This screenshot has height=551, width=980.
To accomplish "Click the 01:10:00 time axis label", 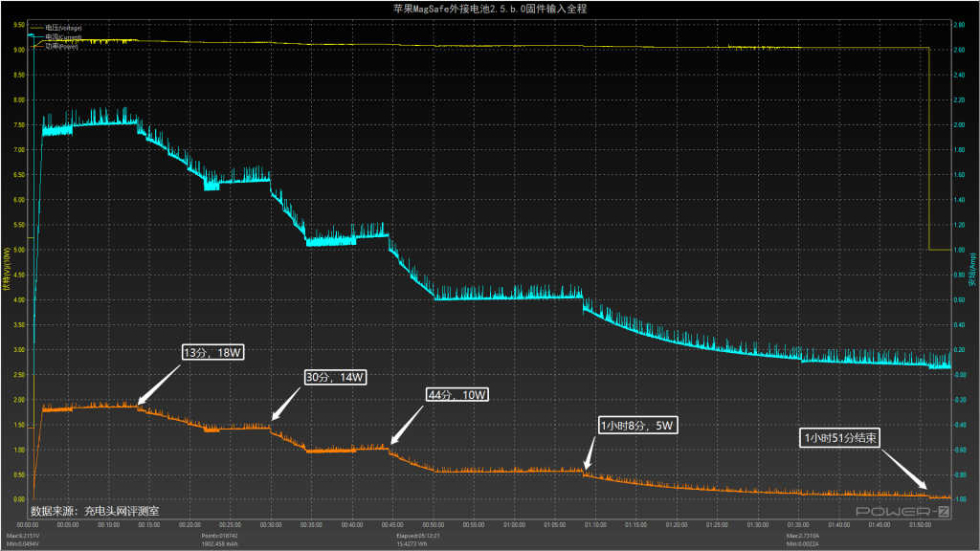I will coord(595,525).
